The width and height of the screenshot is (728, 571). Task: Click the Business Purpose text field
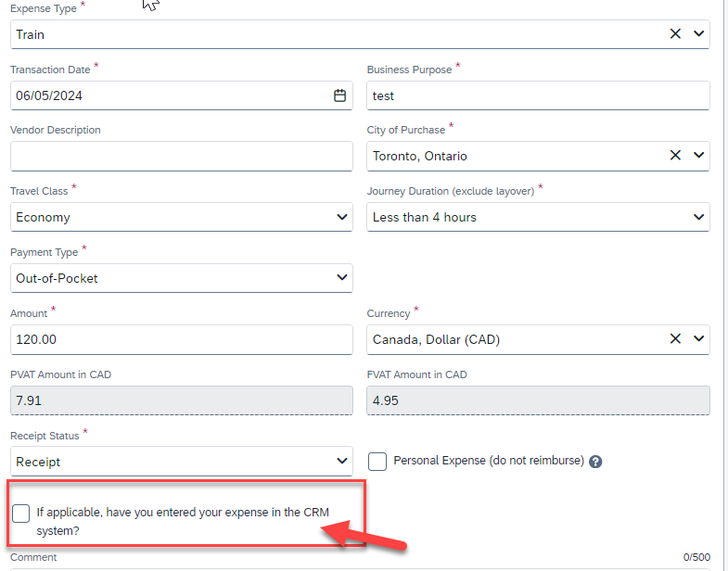pos(538,95)
